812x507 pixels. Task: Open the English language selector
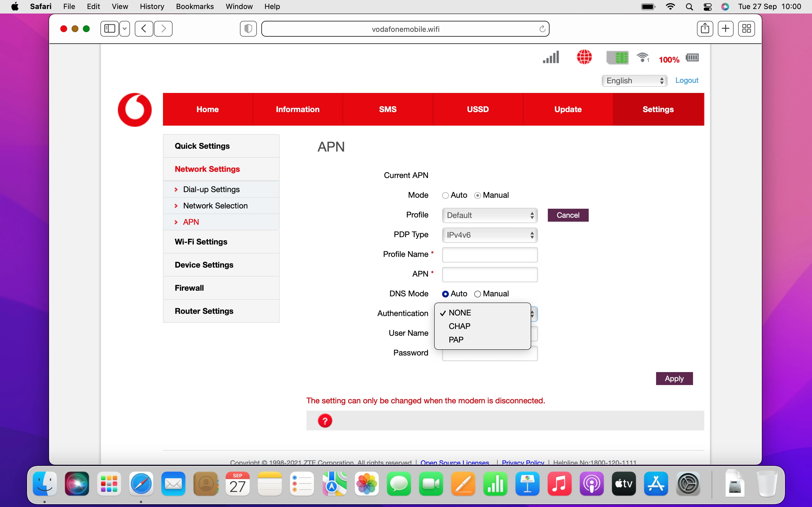tap(634, 81)
